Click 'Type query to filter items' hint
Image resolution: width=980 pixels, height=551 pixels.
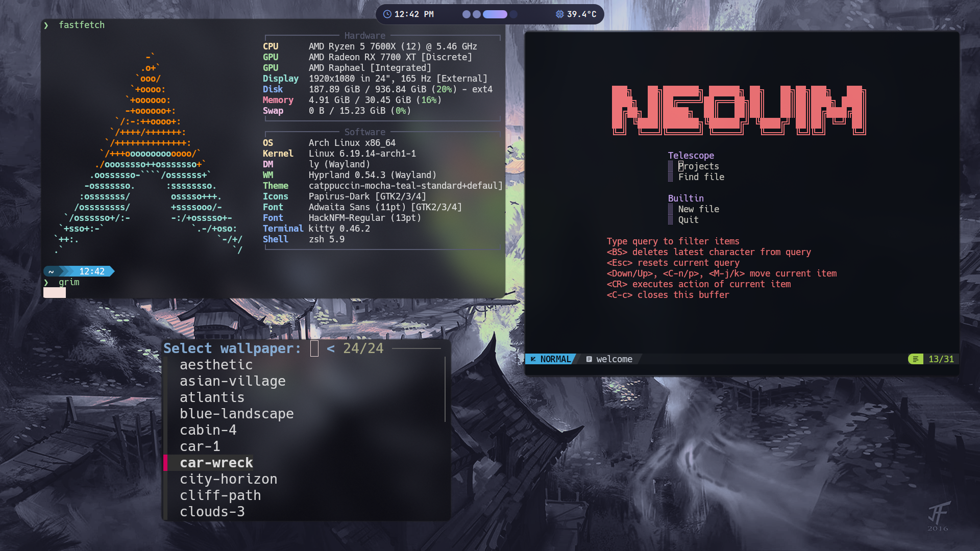[x=673, y=241]
